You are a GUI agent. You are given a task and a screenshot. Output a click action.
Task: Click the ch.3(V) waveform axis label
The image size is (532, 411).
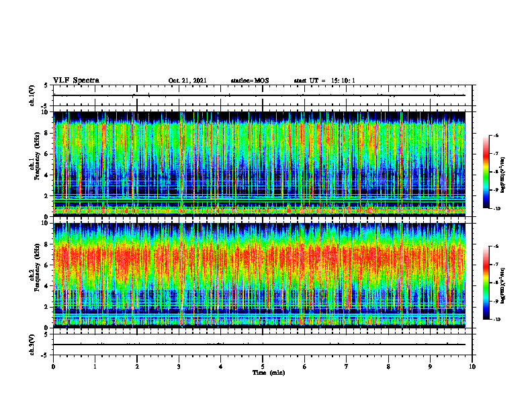32,345
